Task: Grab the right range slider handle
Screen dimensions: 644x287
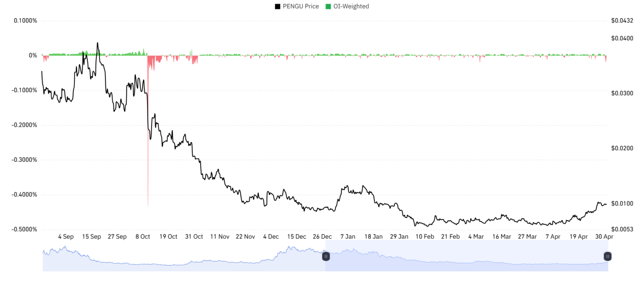Action: pyautogui.click(x=608, y=256)
